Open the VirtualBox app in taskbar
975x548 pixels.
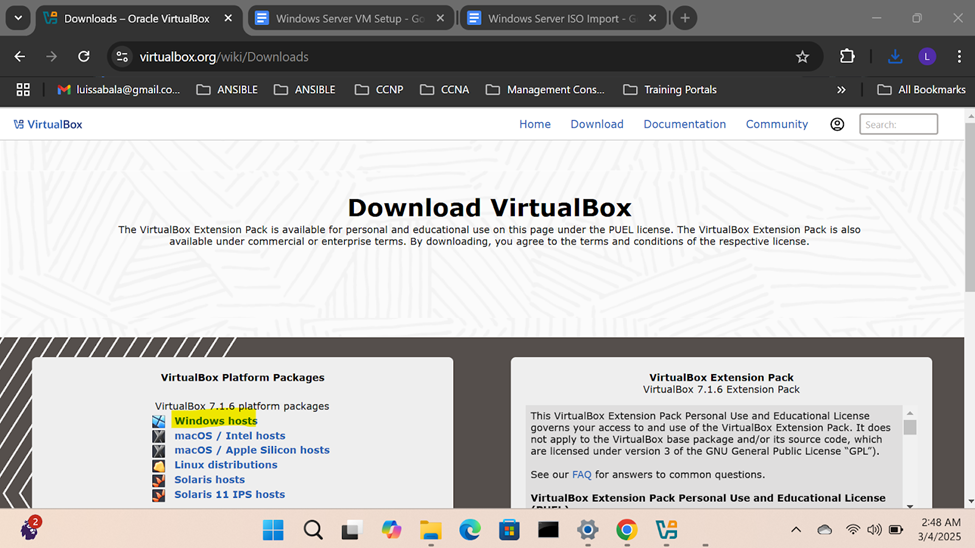point(666,530)
